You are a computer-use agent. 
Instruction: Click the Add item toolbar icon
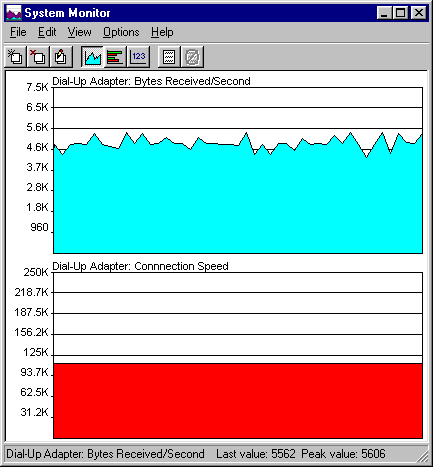pos(15,57)
